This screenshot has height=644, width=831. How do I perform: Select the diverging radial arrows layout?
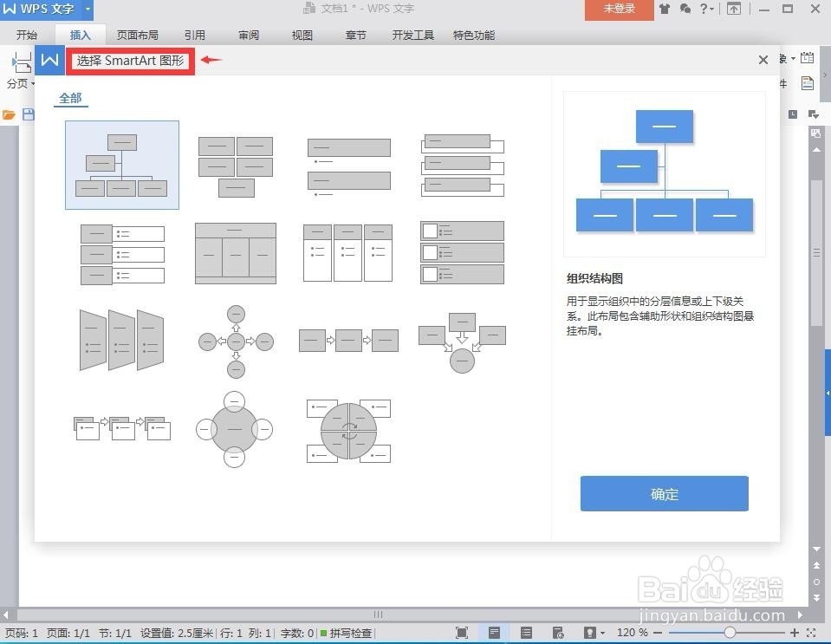[236, 342]
